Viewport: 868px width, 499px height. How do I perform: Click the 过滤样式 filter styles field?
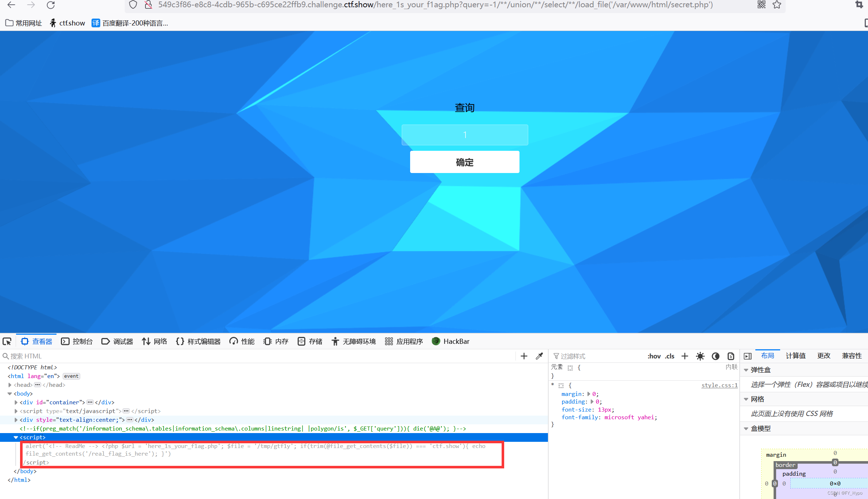coord(598,356)
